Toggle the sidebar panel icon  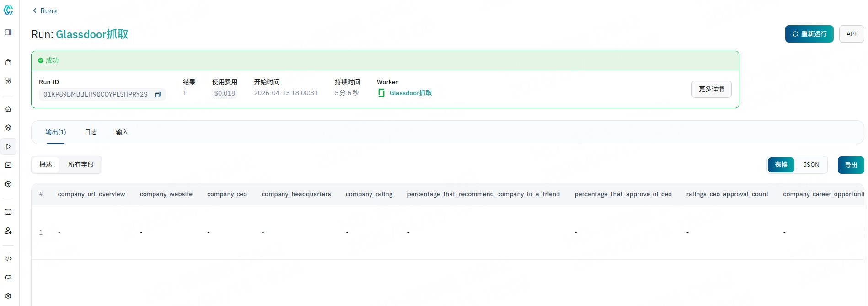(x=8, y=32)
